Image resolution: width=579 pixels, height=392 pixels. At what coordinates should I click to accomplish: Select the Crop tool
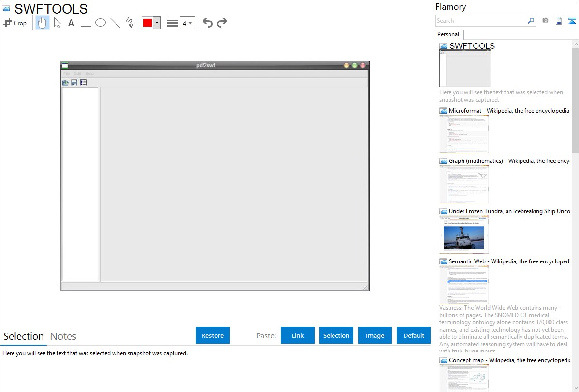point(15,23)
